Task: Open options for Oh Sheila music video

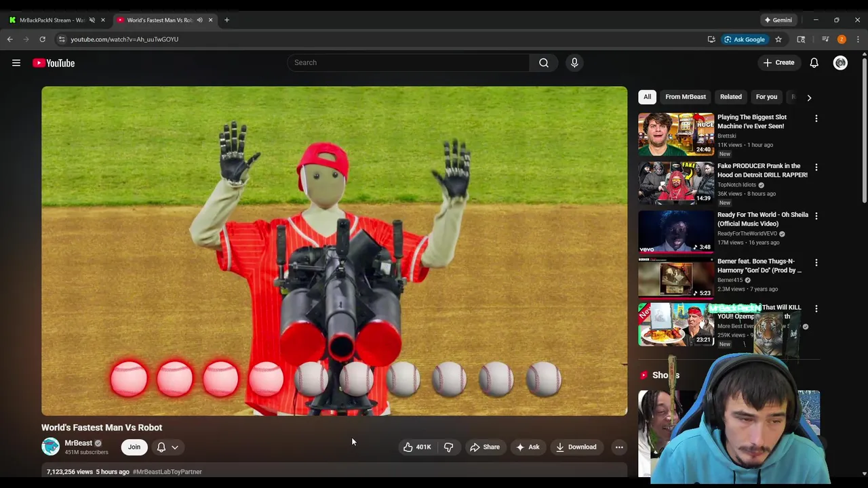Action: point(816,216)
